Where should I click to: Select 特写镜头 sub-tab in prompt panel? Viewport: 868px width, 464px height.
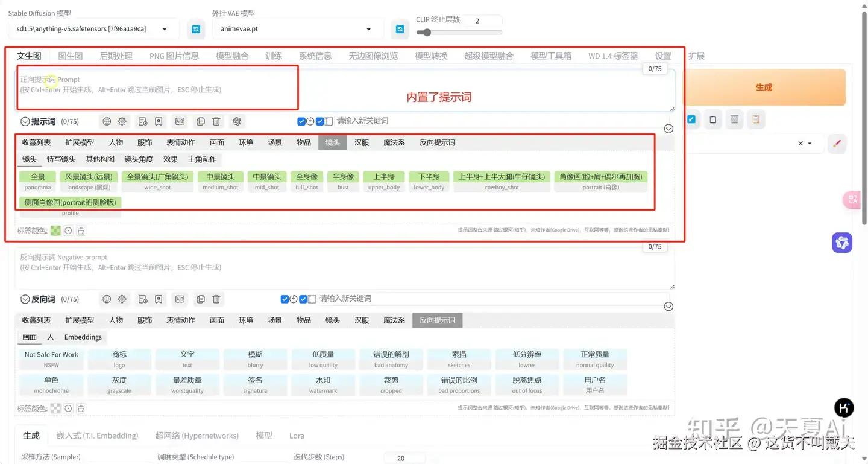point(61,159)
